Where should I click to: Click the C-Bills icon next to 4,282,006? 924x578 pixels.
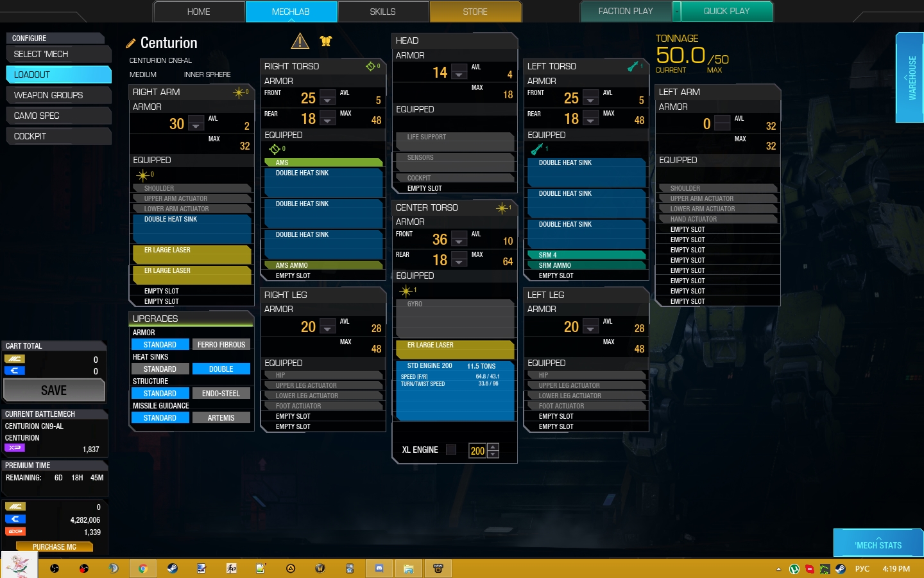click(x=15, y=519)
